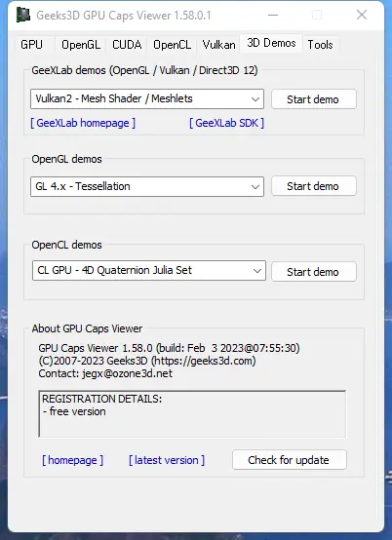Start the Vulkan2 Mesh Shader demo
The width and height of the screenshot is (392, 540).
314,99
